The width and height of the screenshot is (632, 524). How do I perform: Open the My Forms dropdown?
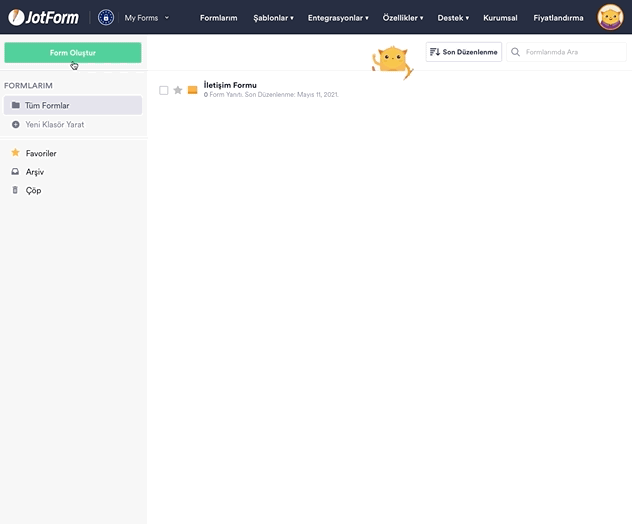[x=147, y=18]
